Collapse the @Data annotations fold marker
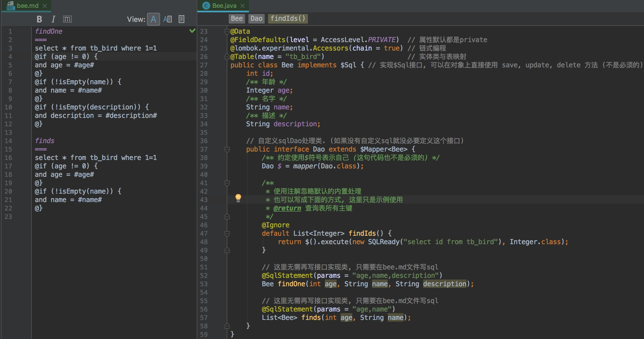 tap(227, 31)
